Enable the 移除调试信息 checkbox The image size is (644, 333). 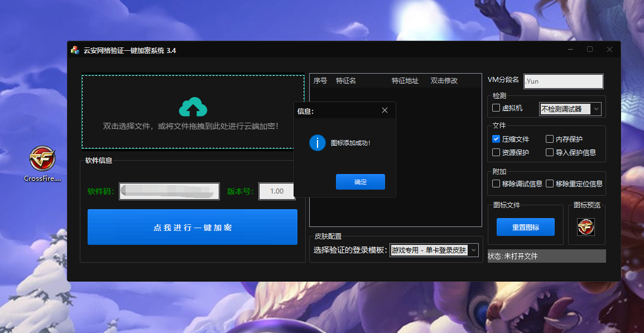click(496, 184)
